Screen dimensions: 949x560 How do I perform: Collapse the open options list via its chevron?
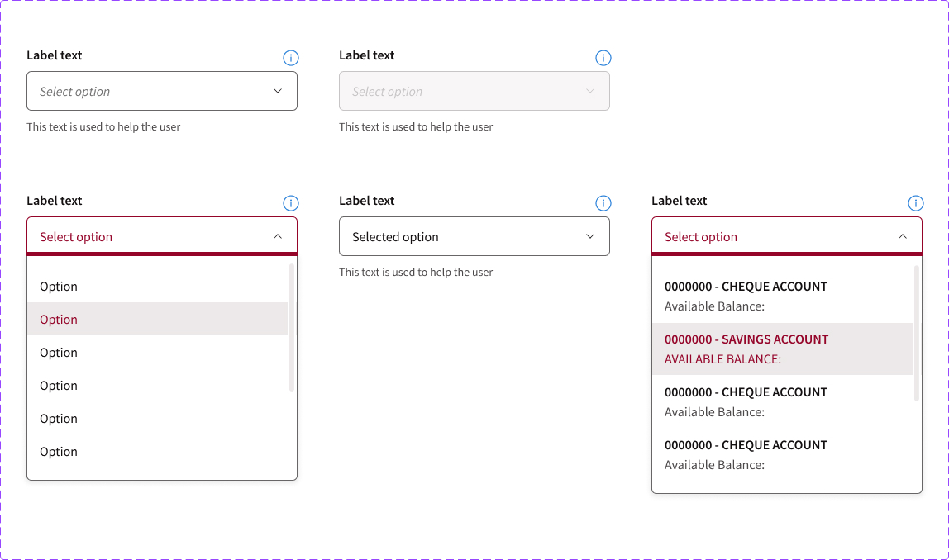[x=278, y=237]
